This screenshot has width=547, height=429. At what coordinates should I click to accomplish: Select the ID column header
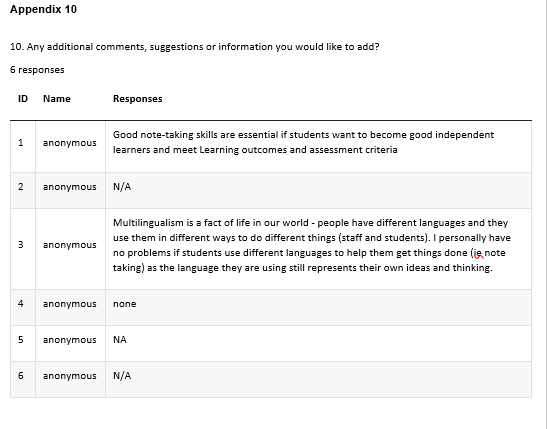(23, 99)
